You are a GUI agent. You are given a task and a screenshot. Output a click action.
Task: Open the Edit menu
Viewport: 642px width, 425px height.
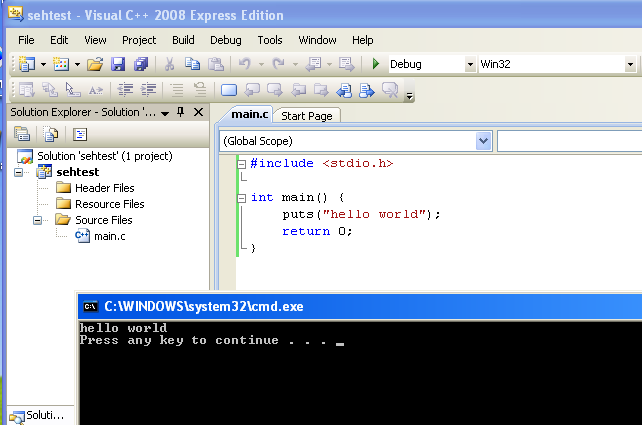click(59, 40)
